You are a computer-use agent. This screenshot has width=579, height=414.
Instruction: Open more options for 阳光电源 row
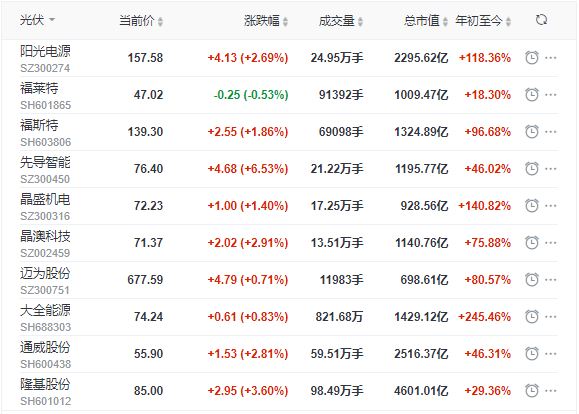click(551, 58)
